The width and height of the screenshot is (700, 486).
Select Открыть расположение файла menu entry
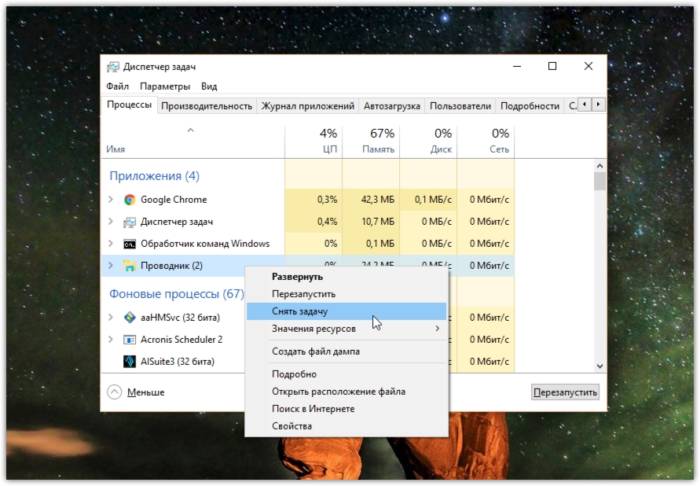coord(338,392)
